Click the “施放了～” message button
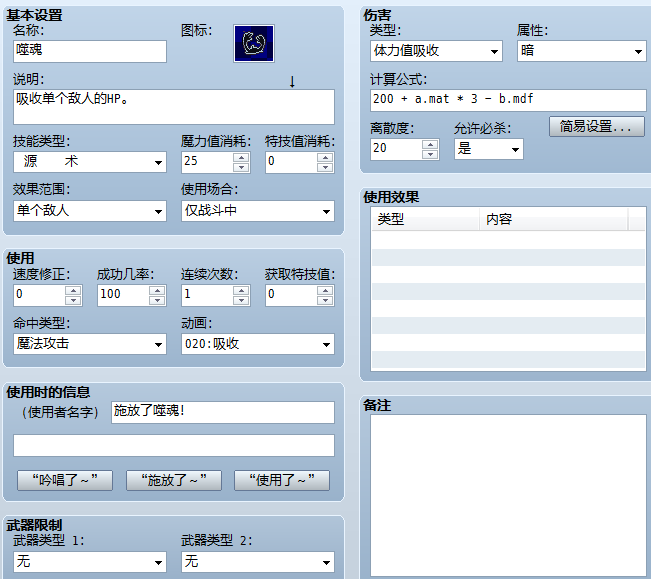Viewport: 651px width, 579px height. pyautogui.click(x=174, y=480)
